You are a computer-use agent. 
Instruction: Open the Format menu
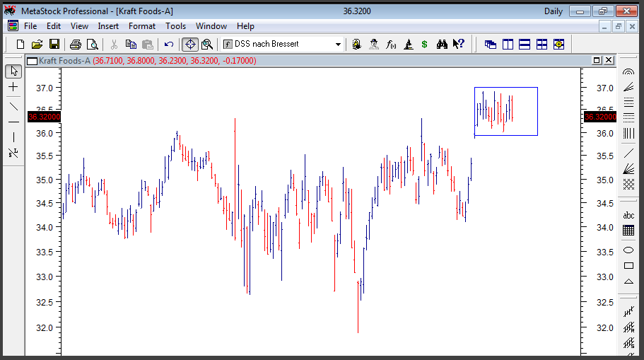pyautogui.click(x=141, y=26)
